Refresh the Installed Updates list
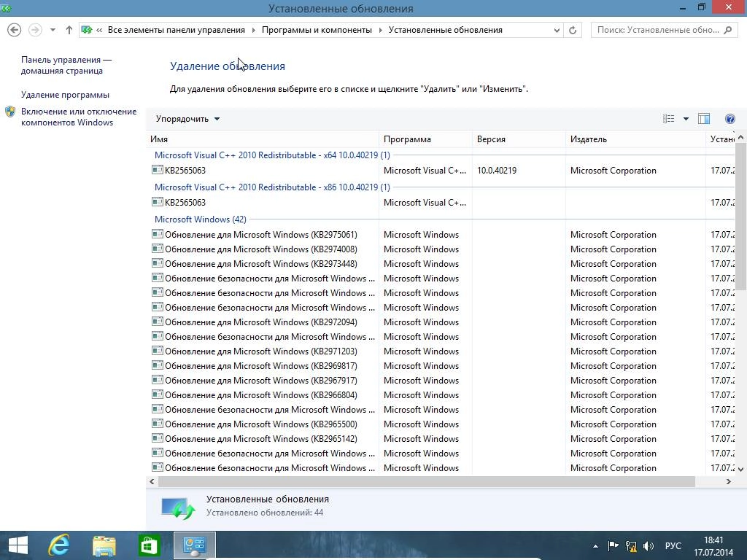Screen dimensions: 747x560 [573, 30]
